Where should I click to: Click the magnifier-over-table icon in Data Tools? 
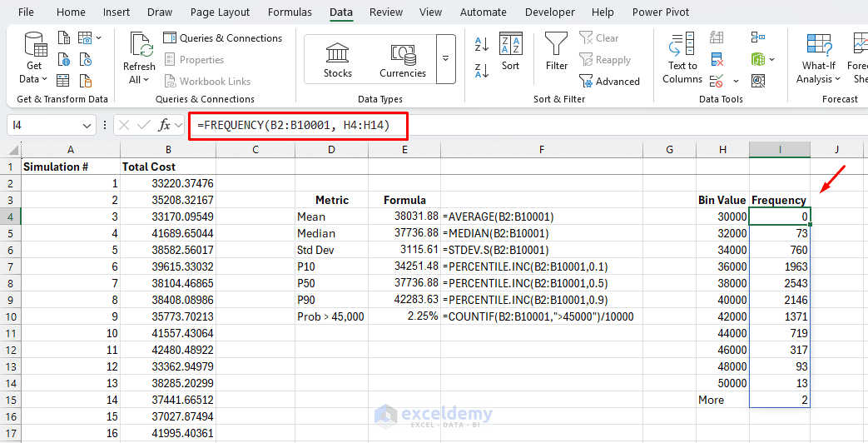(x=758, y=81)
